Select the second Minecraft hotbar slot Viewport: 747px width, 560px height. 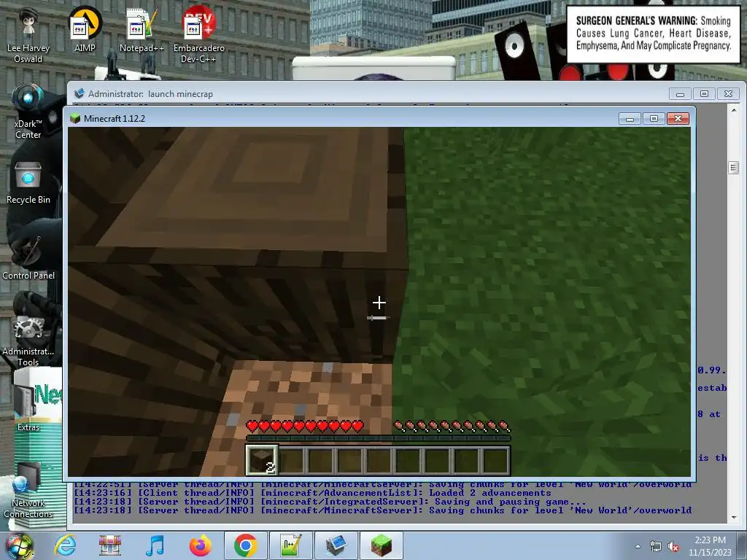click(292, 460)
